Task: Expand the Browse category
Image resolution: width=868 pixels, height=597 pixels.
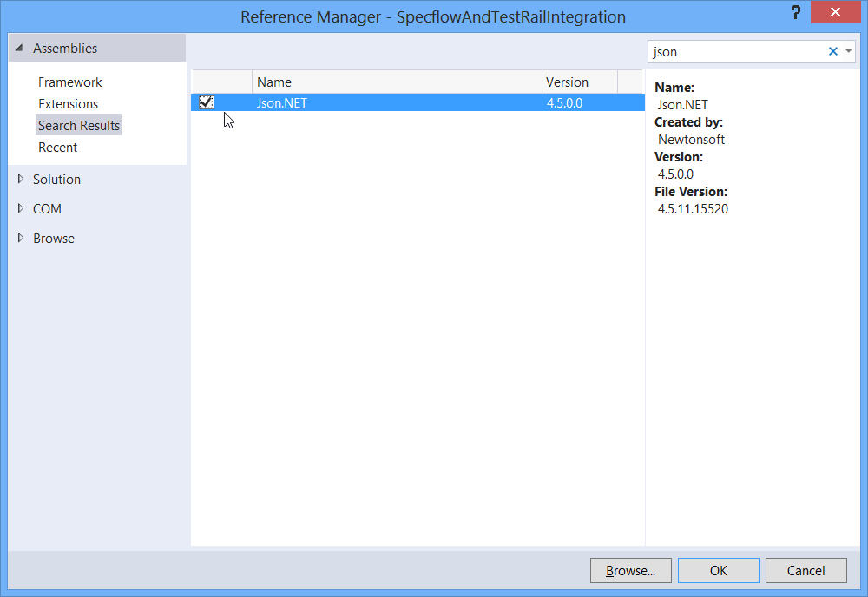Action: point(21,239)
